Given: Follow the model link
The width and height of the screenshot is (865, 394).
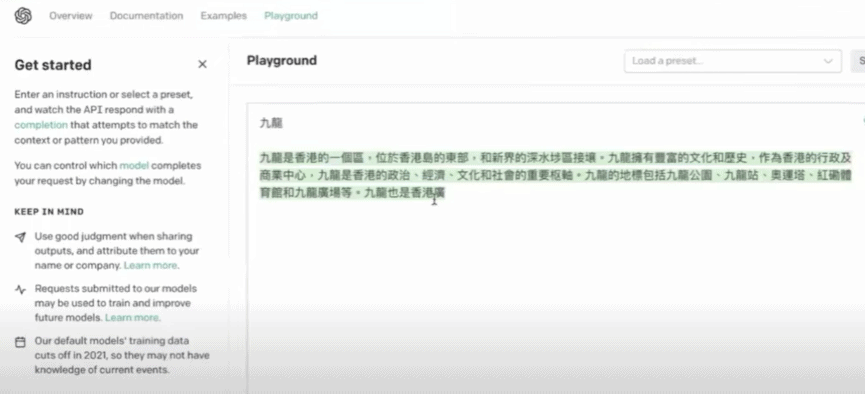Looking at the screenshot, I should [134, 166].
